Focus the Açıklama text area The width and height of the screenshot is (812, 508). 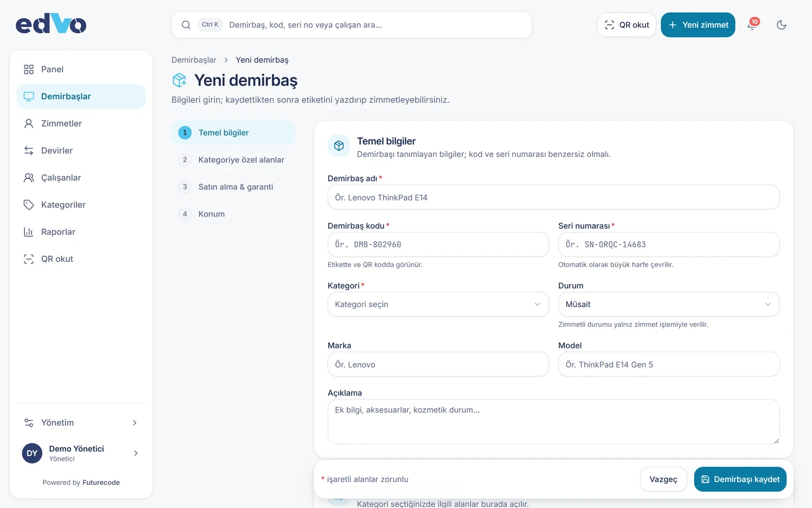pos(554,422)
